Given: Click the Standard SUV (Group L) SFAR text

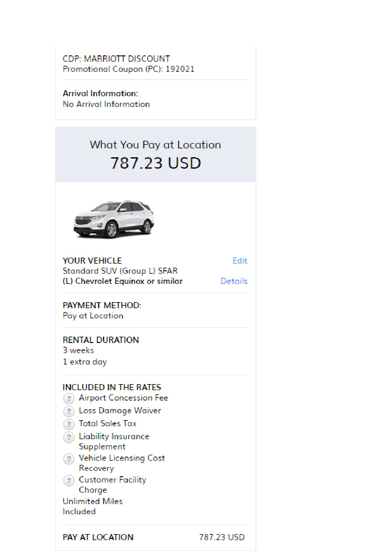Looking at the screenshot, I should coord(120,271).
